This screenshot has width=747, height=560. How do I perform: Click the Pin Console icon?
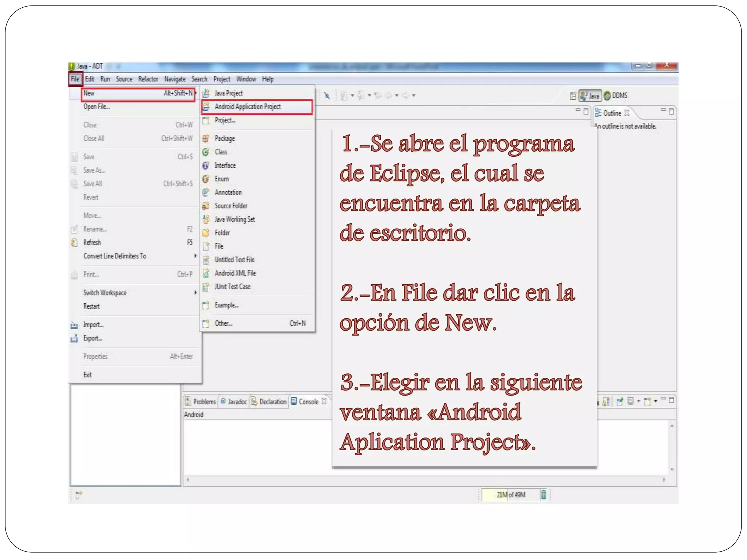click(620, 401)
